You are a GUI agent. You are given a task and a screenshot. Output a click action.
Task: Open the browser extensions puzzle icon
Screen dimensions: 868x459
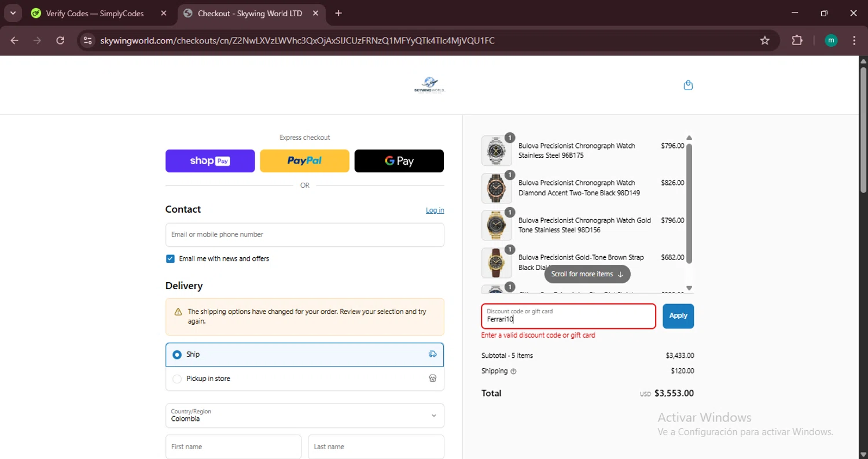[797, 40]
